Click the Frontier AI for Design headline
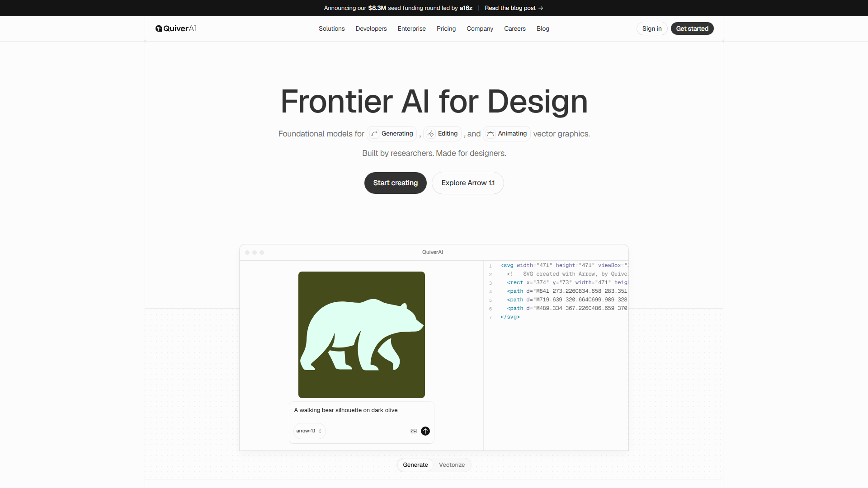Viewport: 868px width, 488px height. 434,101
